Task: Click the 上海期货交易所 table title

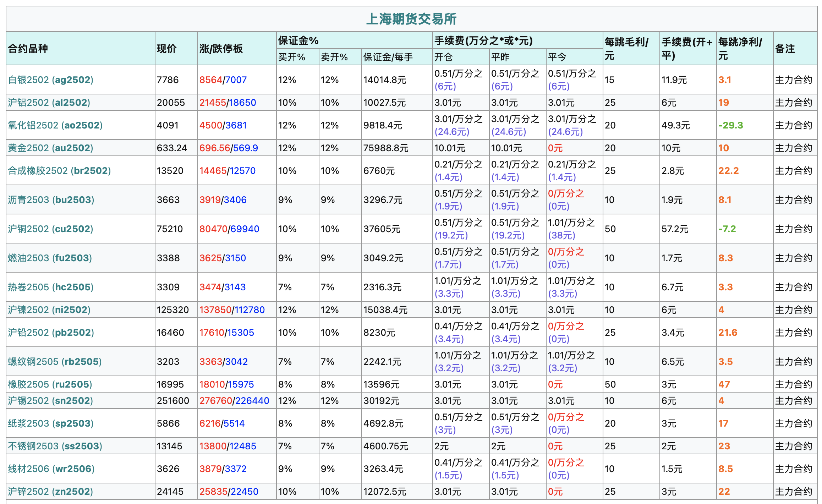Action: click(x=411, y=19)
